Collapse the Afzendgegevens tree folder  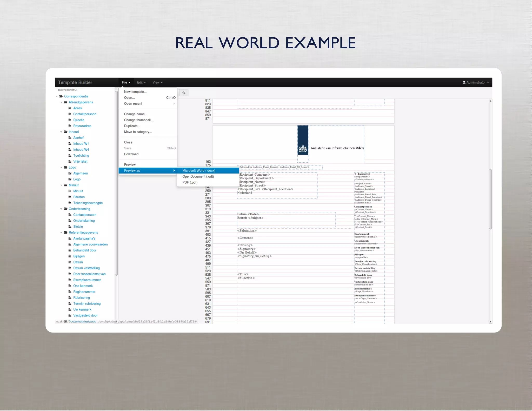click(x=61, y=102)
